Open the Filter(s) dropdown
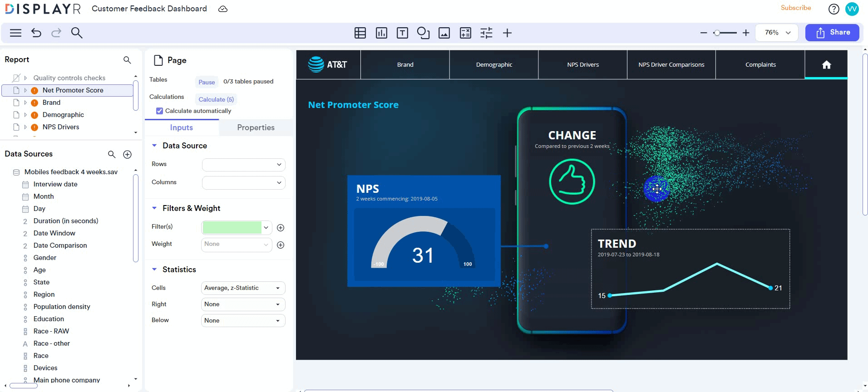Image resolution: width=868 pixels, height=392 pixels. pos(266,227)
